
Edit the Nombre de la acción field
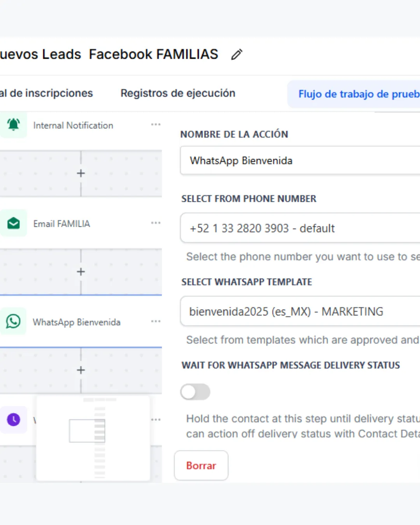click(x=300, y=161)
